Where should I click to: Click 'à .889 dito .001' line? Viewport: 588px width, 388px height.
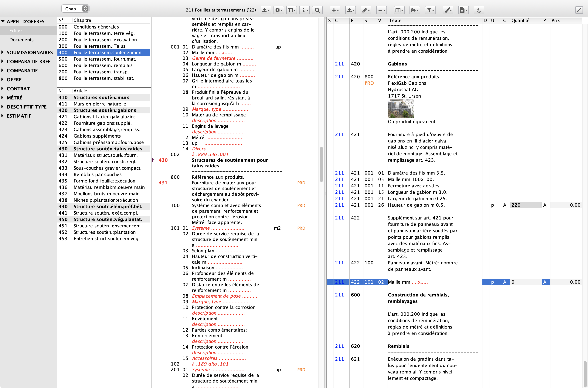pos(210,154)
